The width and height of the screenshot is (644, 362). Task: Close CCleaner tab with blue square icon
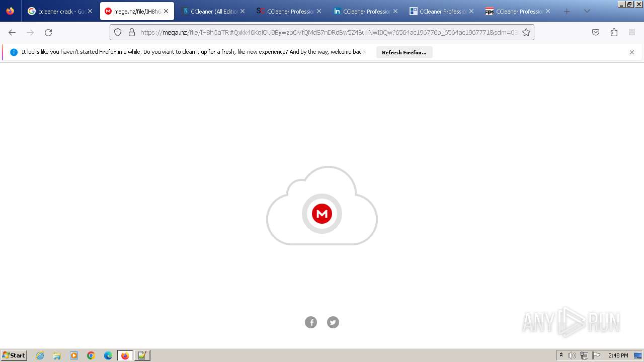pos(471,11)
